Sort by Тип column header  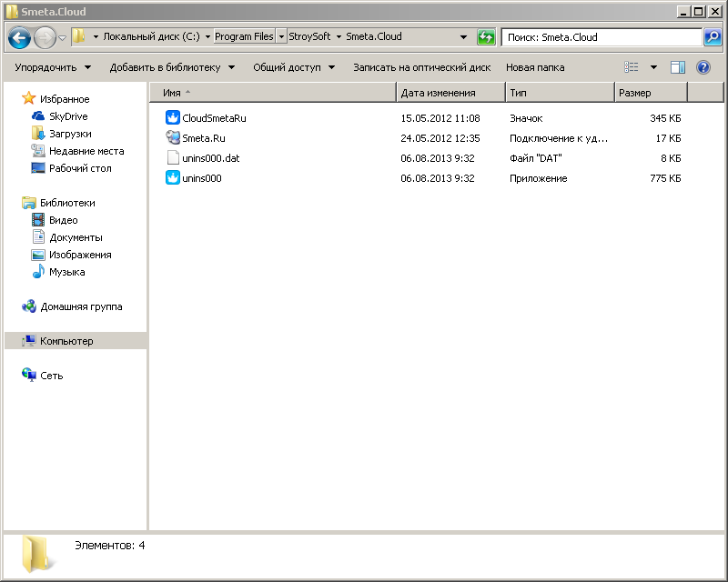(x=560, y=93)
